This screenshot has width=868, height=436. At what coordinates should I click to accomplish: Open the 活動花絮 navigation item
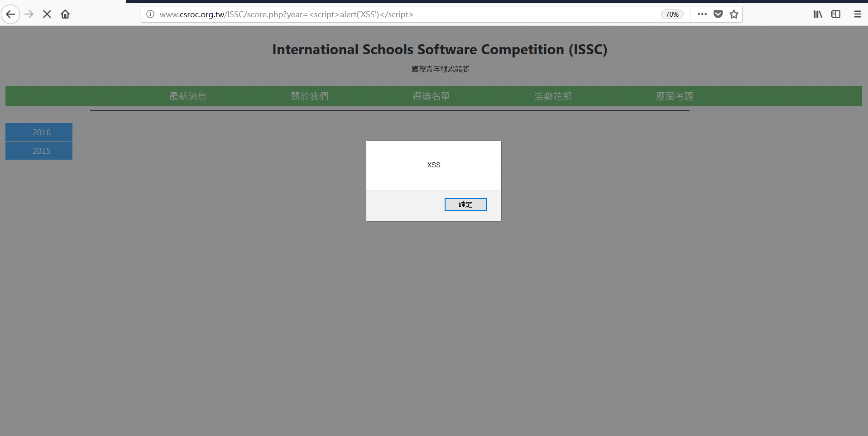(x=553, y=96)
